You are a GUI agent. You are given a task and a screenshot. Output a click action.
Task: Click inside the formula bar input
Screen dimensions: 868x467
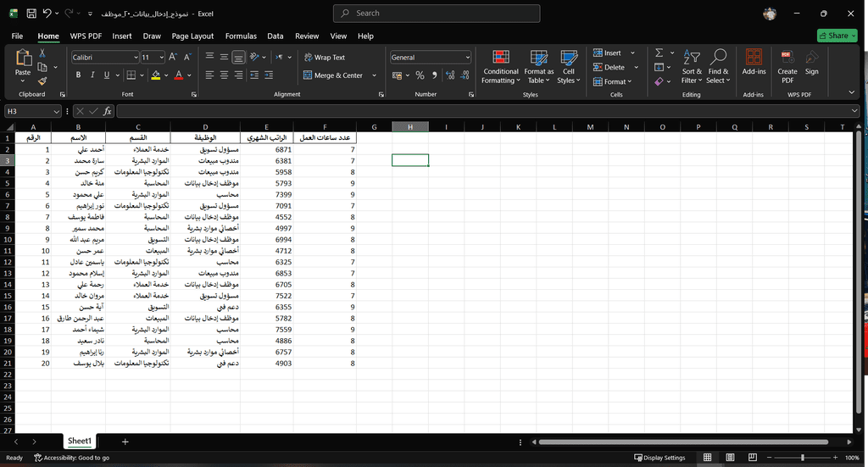pos(483,111)
